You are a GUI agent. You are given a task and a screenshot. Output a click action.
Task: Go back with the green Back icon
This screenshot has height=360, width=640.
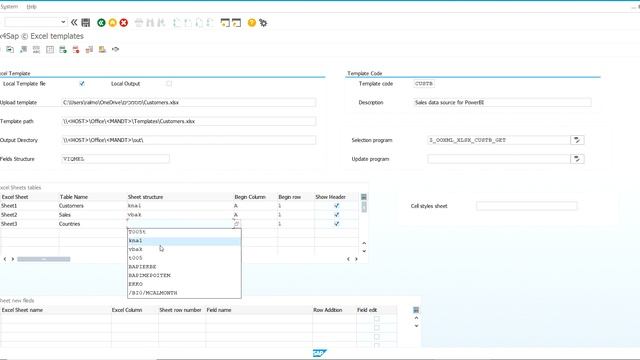[x=101, y=23]
